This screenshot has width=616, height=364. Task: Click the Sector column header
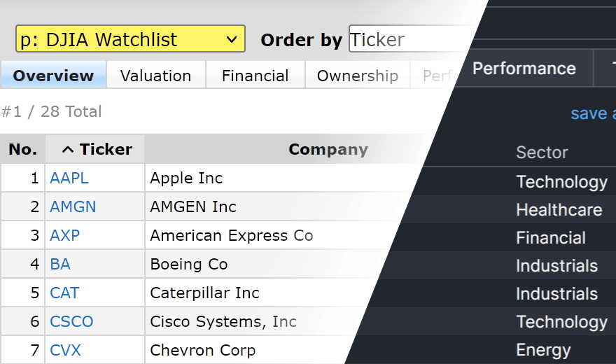pos(542,153)
